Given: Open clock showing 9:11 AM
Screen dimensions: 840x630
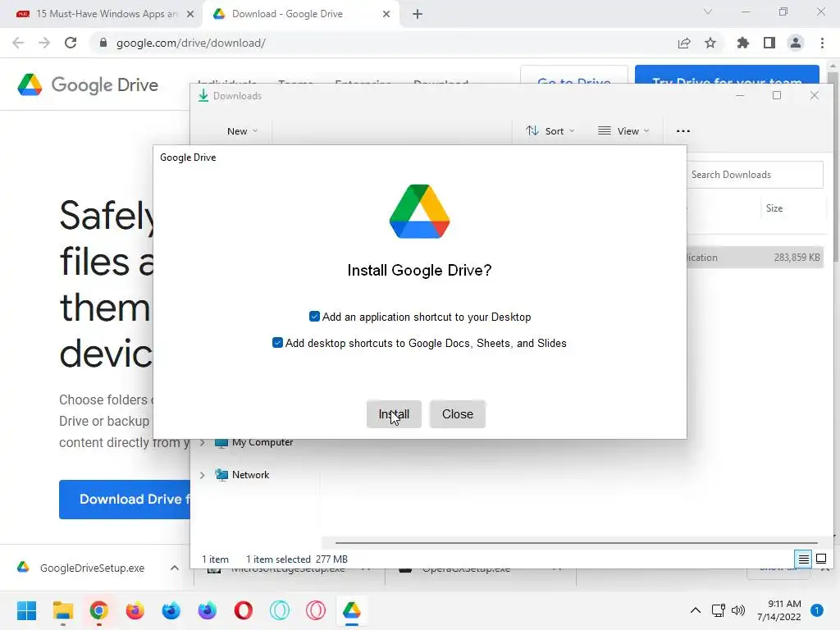Looking at the screenshot, I should tap(779, 610).
